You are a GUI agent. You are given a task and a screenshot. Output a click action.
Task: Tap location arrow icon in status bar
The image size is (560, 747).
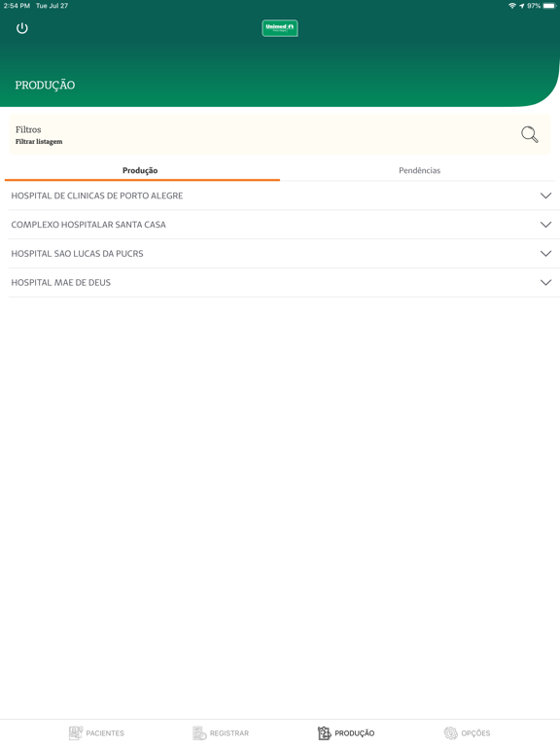pyautogui.click(x=522, y=6)
